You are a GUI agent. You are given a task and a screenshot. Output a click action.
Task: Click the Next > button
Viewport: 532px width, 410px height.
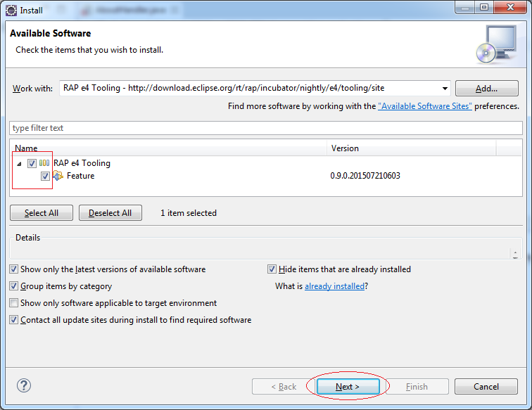348,387
